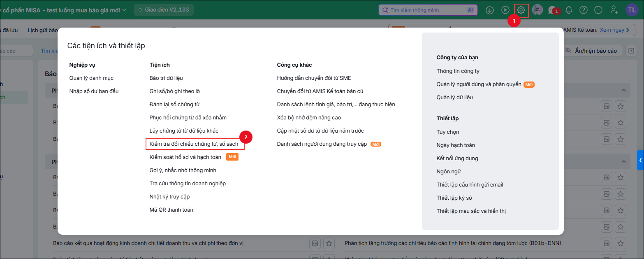The height and width of the screenshot is (259, 644).
Task: Expand the company name dropdown in header
Action: click(x=125, y=10)
